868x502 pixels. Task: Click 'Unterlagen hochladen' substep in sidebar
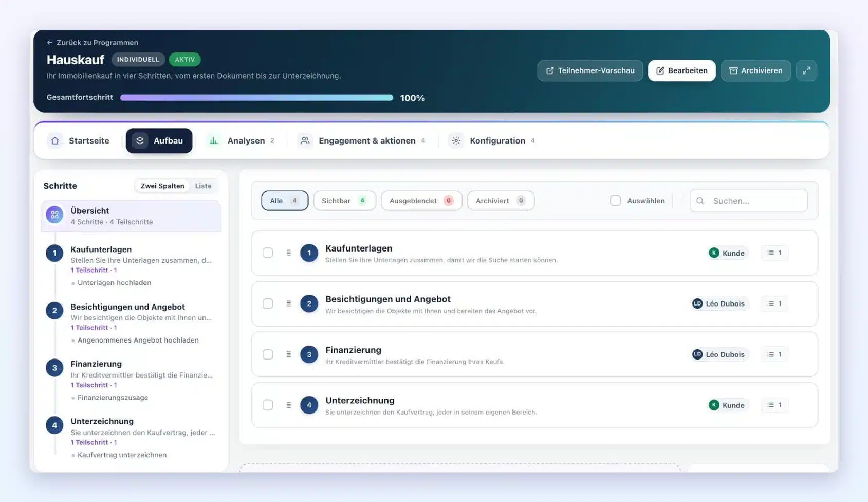click(114, 283)
